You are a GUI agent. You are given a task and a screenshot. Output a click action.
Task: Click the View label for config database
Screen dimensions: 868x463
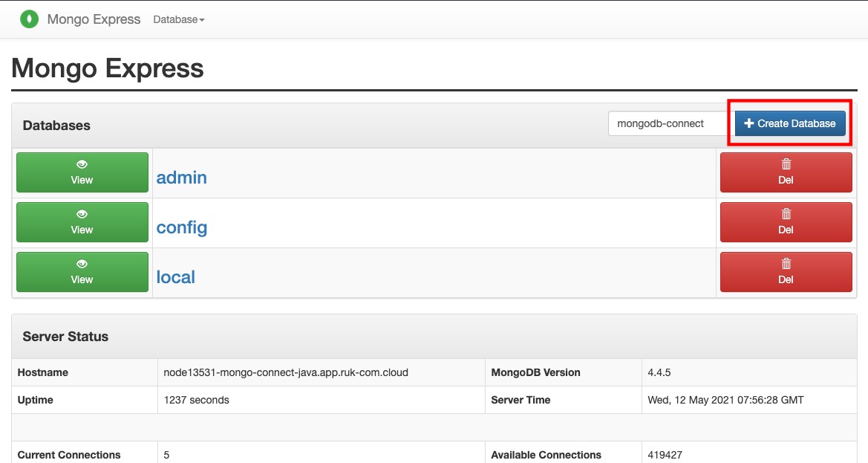(82, 230)
